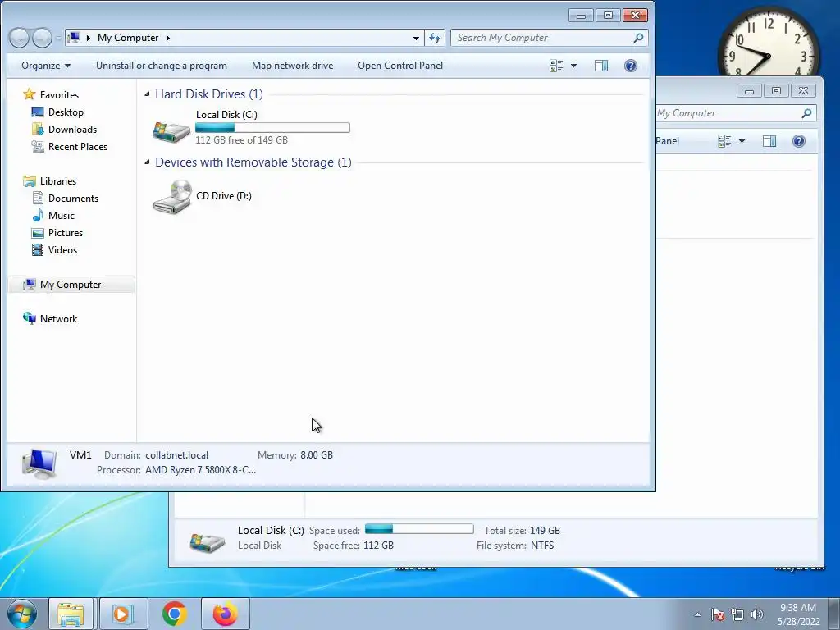
Task: Collapse Devices with Removable Storage group
Action: 147,162
